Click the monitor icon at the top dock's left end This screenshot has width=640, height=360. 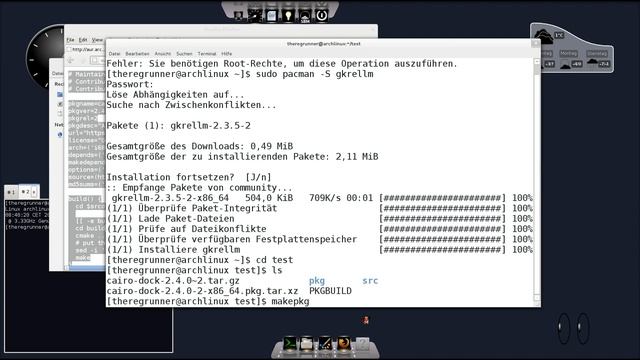tap(238, 16)
